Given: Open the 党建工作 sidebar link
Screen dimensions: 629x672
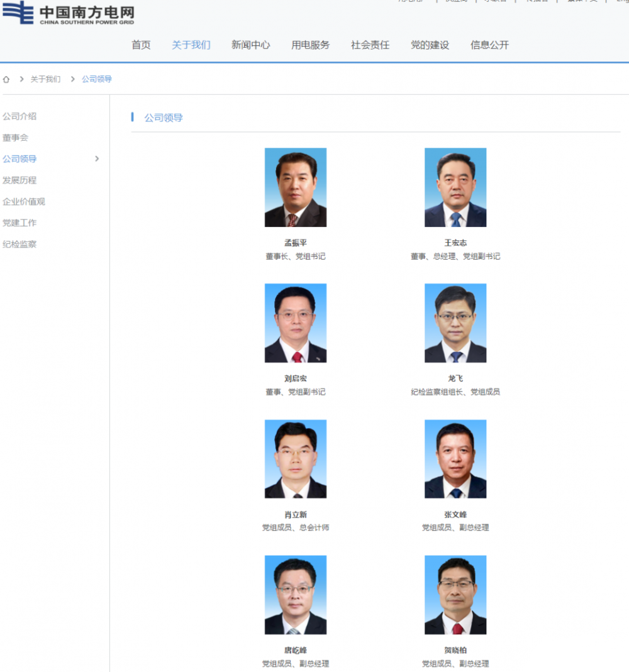Looking at the screenshot, I should (x=19, y=223).
